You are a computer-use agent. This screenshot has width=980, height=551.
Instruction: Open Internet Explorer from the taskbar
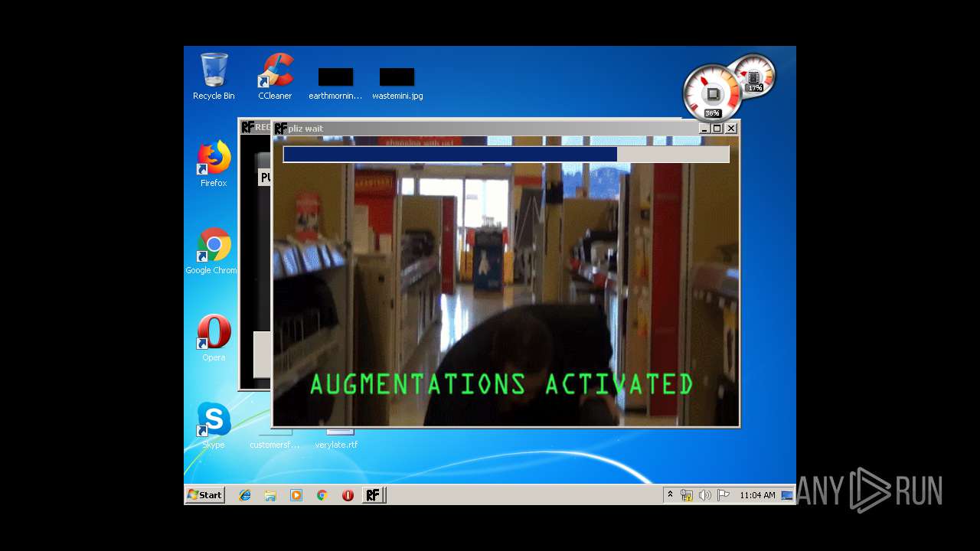point(245,495)
